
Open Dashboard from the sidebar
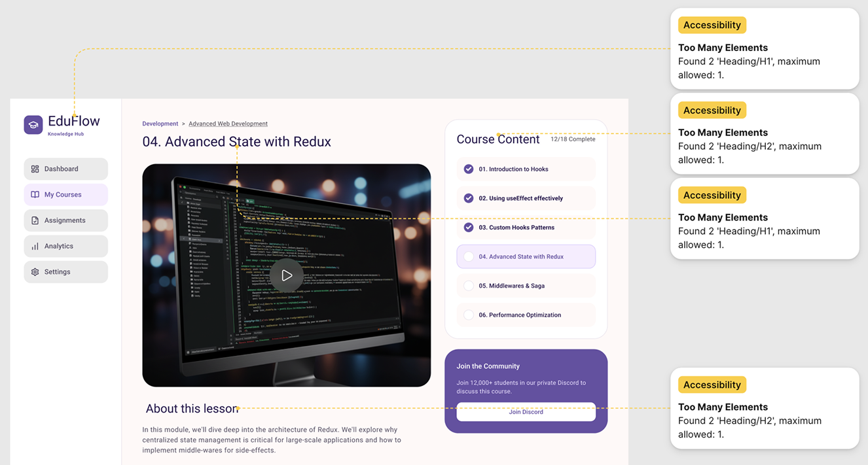pos(66,169)
